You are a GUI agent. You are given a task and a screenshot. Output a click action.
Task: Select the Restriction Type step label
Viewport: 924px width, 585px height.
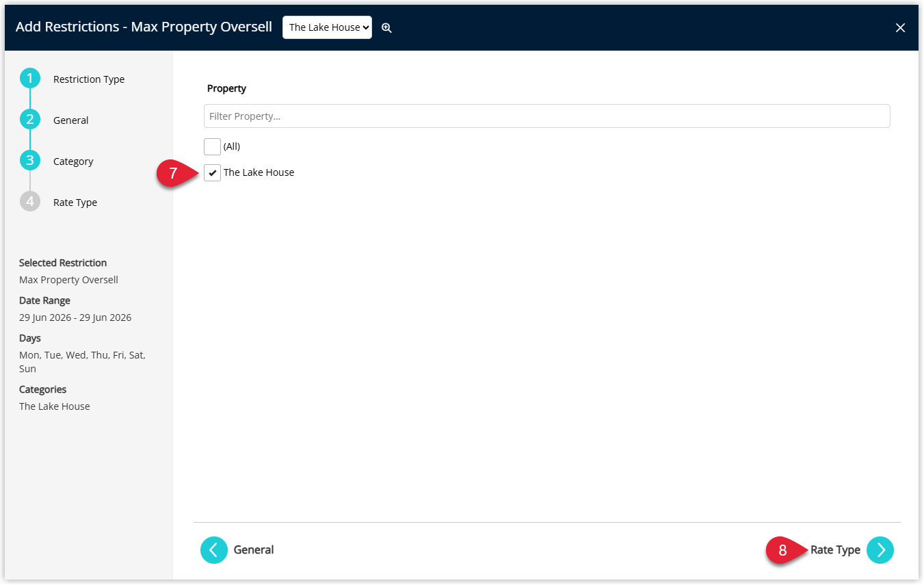click(x=89, y=79)
